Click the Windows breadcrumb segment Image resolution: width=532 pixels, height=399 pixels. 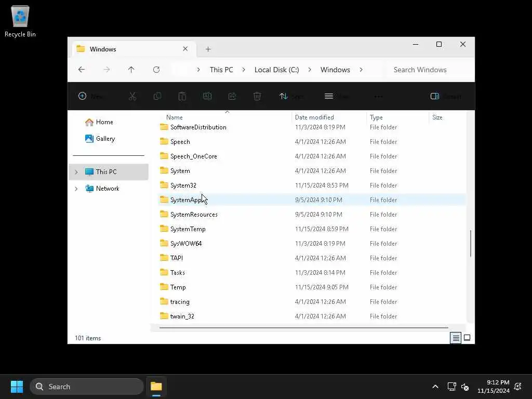[x=335, y=70]
